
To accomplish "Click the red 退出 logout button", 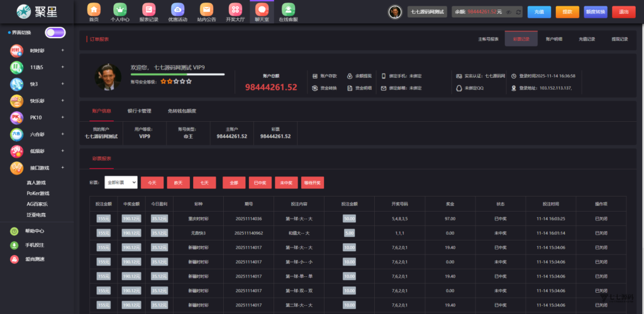I will pyautogui.click(x=623, y=12).
